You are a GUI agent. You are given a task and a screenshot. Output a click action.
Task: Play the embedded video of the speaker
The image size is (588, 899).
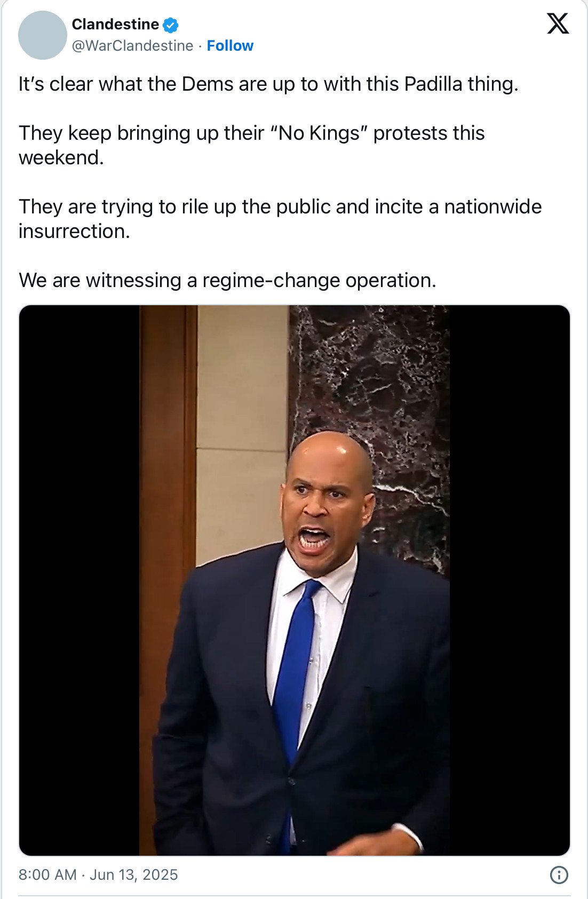click(x=295, y=580)
